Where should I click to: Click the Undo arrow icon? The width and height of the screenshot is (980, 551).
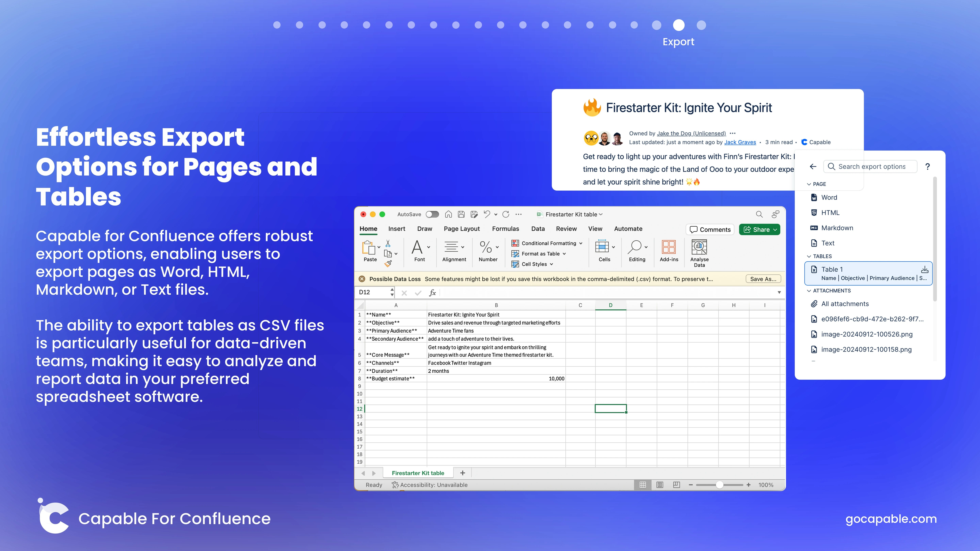[487, 214]
